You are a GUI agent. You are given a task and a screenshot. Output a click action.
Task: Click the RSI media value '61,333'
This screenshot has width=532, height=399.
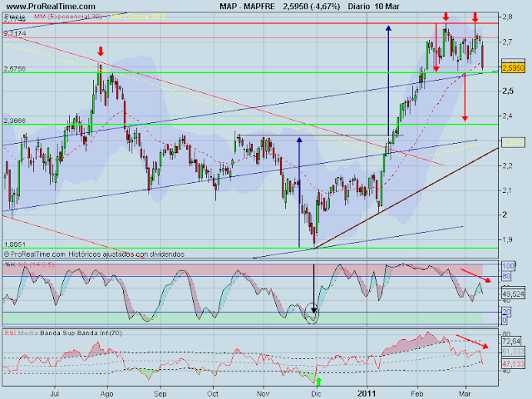click(x=513, y=352)
